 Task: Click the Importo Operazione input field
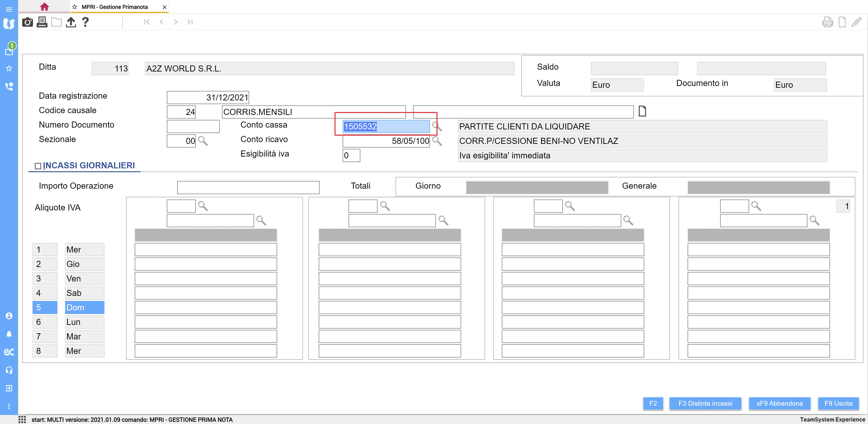(x=248, y=188)
